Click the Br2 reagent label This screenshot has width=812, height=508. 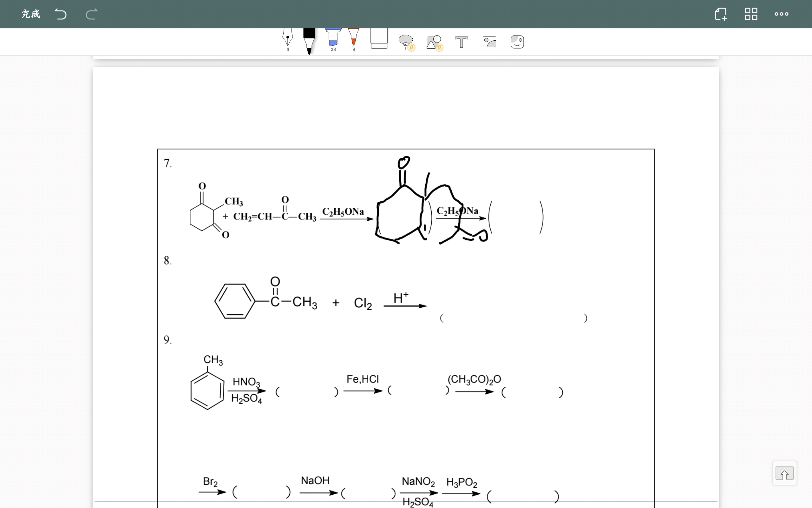point(210,482)
